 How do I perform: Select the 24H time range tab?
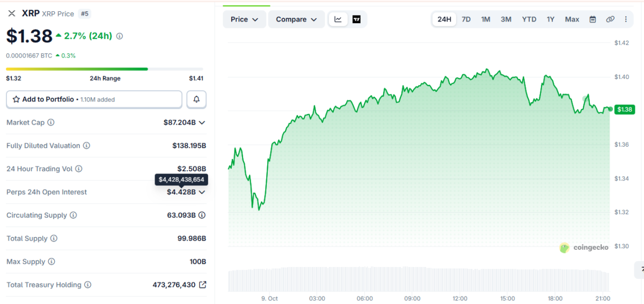tap(444, 19)
